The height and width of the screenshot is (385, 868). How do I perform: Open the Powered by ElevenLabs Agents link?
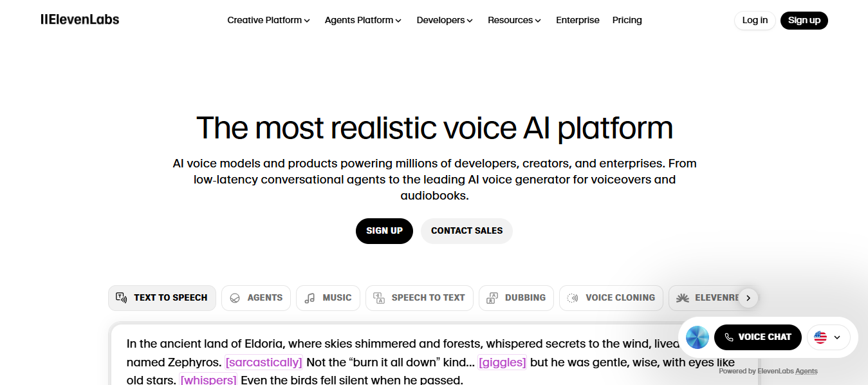(x=768, y=371)
